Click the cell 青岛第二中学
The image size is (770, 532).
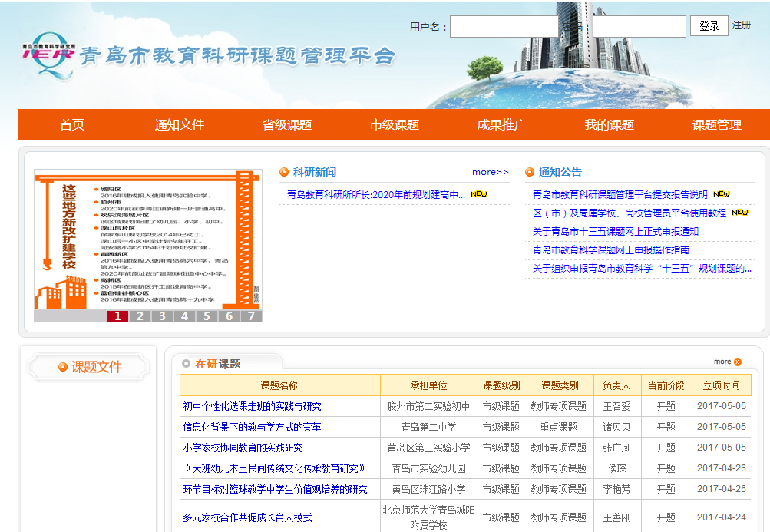click(x=428, y=427)
